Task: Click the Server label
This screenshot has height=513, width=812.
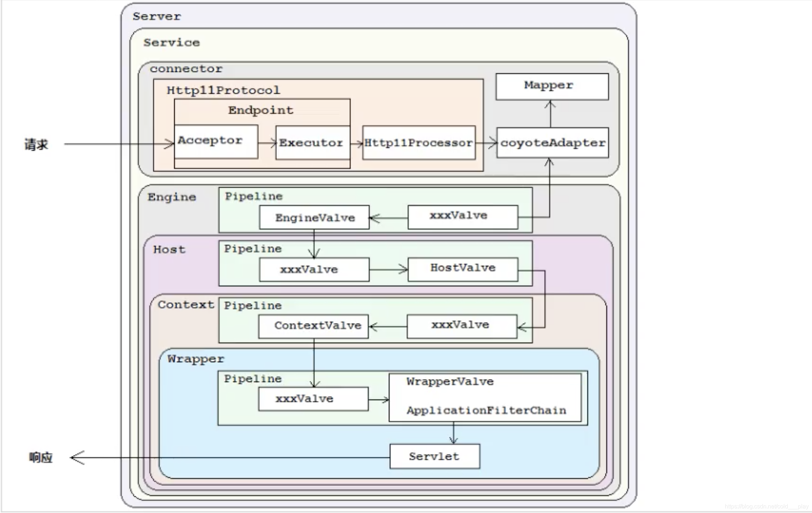Action: tap(157, 17)
